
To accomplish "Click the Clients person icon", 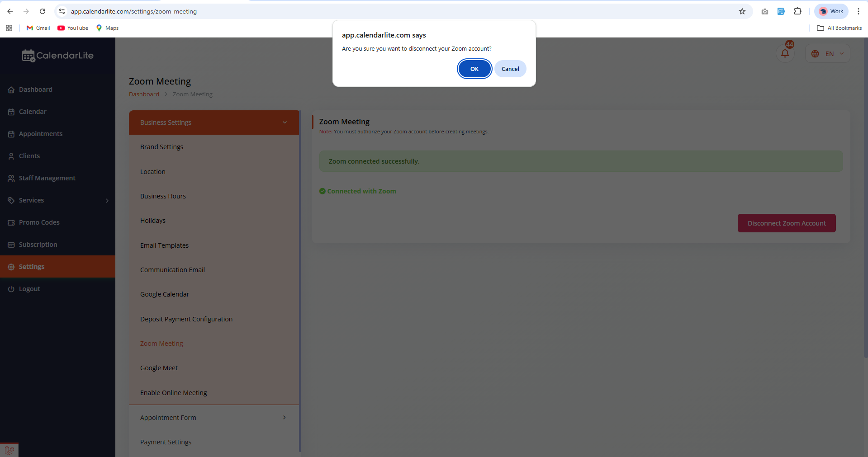I will point(11,156).
